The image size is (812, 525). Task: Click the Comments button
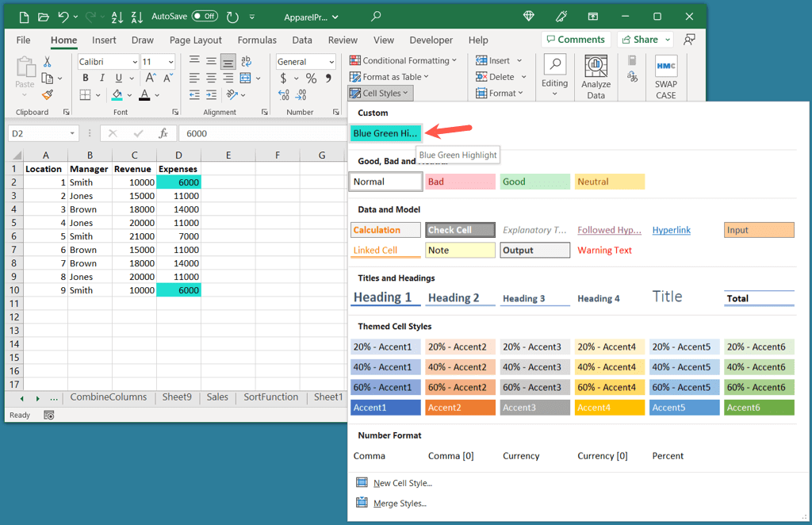[x=576, y=40]
